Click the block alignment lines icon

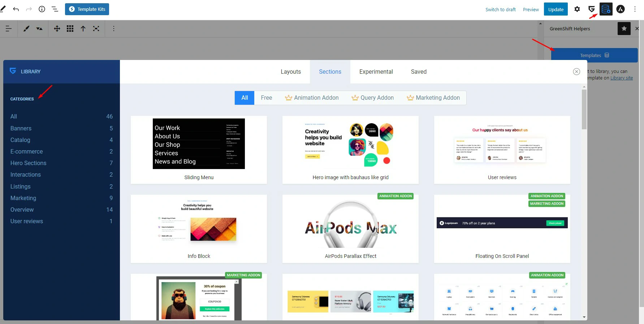point(9,29)
